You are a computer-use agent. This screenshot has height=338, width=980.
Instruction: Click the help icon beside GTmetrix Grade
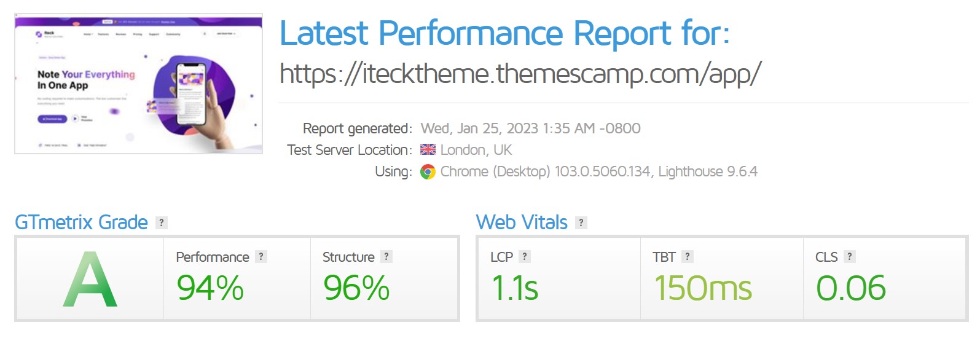tap(162, 222)
